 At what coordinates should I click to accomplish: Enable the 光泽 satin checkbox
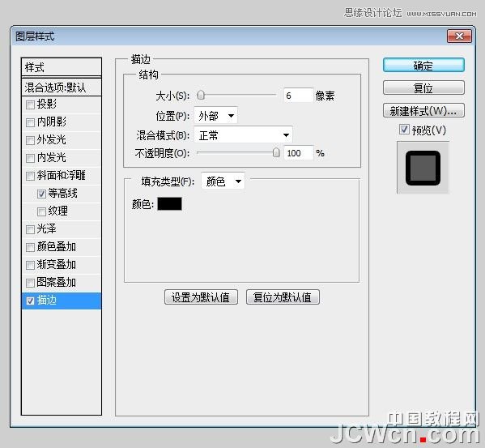point(30,229)
